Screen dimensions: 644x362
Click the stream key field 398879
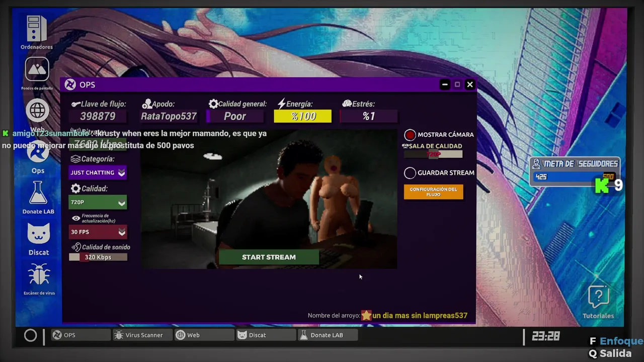[x=98, y=116]
